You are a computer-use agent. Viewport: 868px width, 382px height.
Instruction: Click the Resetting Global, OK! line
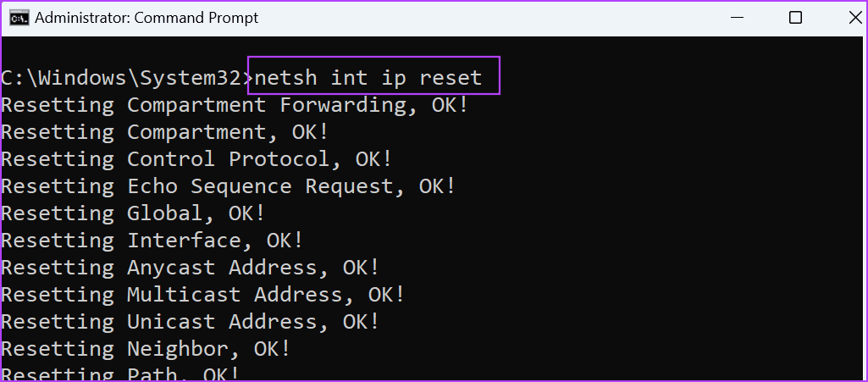click(x=134, y=213)
